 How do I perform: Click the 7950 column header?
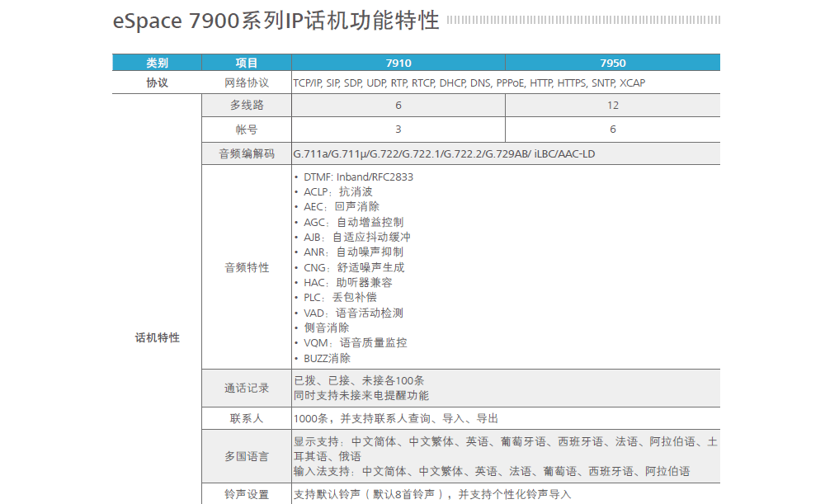click(x=612, y=63)
